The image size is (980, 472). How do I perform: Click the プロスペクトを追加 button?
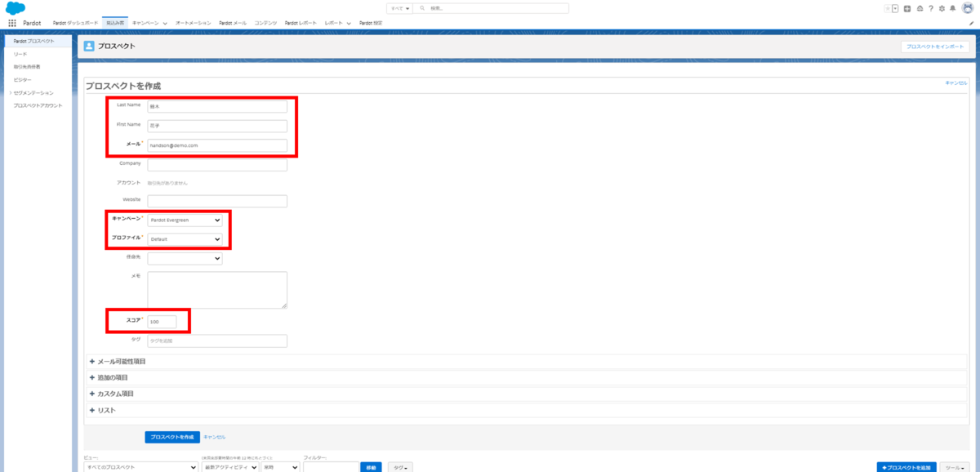(x=906, y=468)
